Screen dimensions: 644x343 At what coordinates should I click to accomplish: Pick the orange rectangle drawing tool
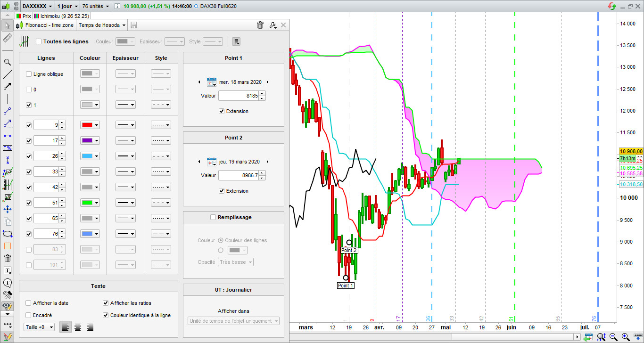click(x=8, y=246)
